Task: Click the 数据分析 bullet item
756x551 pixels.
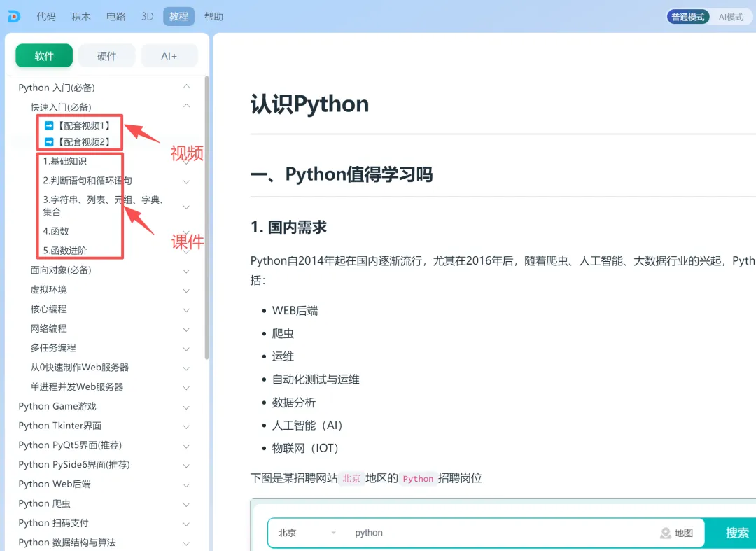Action: tap(294, 403)
